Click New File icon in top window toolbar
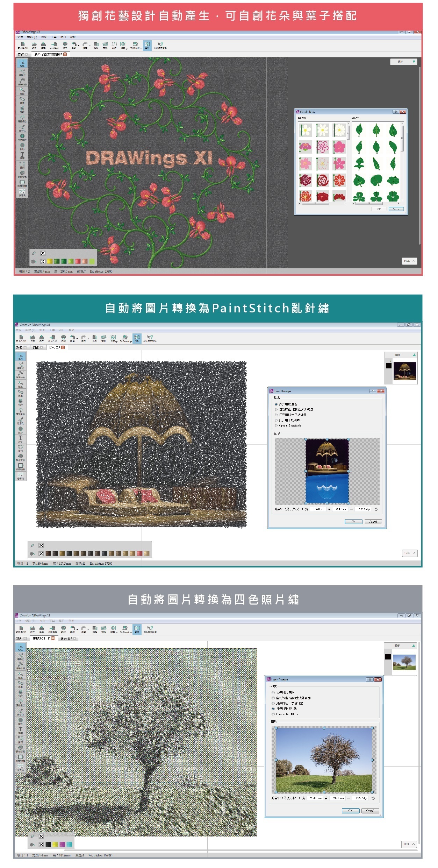The height and width of the screenshot is (868, 438). pos(22,45)
